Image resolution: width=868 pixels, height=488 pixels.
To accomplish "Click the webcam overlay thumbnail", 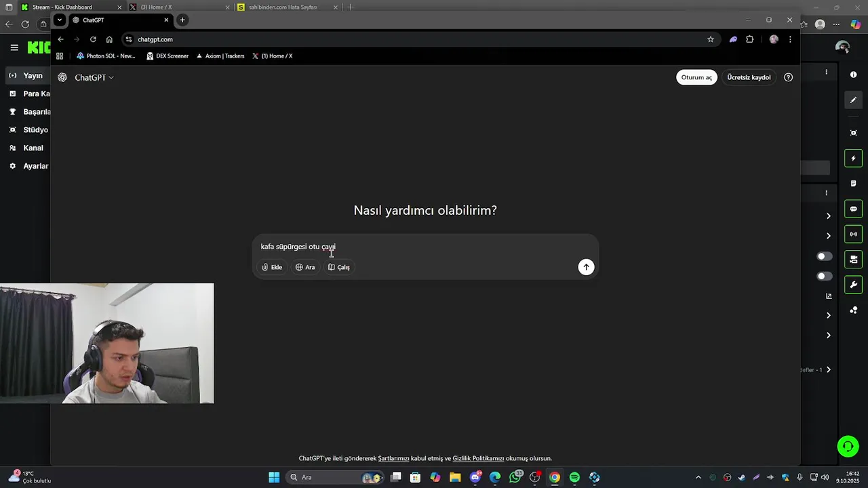I will tap(106, 344).
